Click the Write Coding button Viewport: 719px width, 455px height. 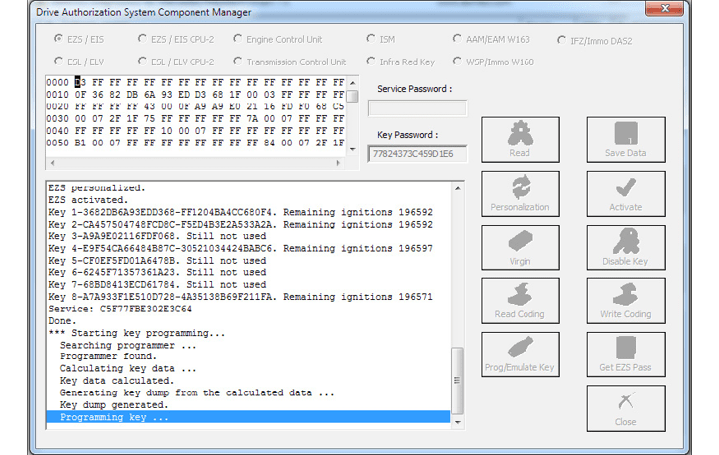click(x=625, y=301)
